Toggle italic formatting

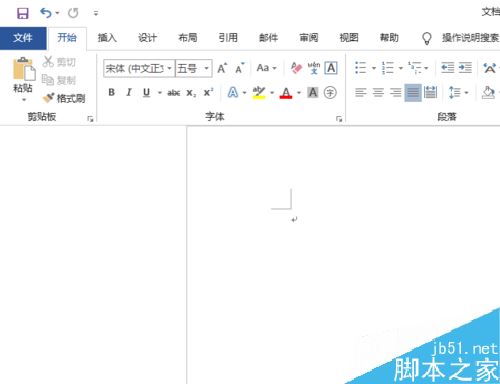129,92
